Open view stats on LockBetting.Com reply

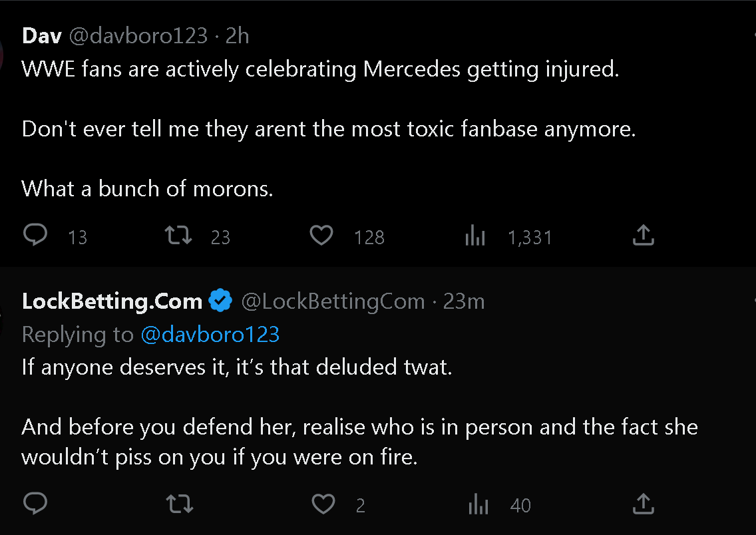[x=479, y=505]
